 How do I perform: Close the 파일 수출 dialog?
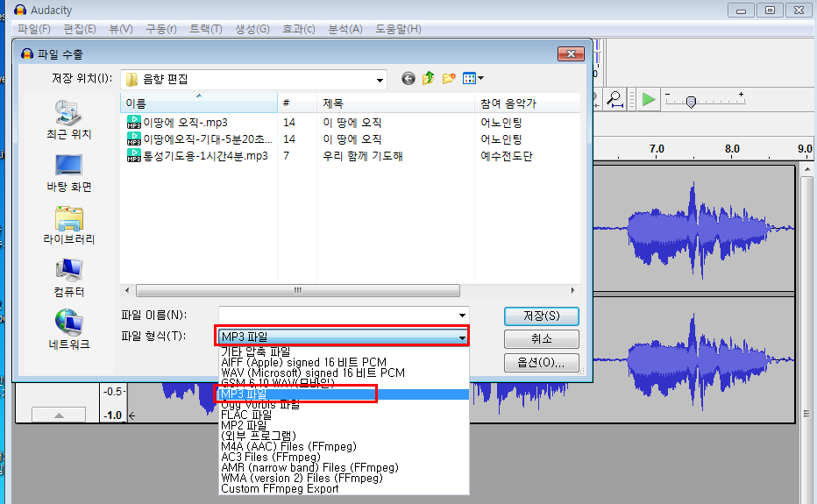click(x=571, y=53)
